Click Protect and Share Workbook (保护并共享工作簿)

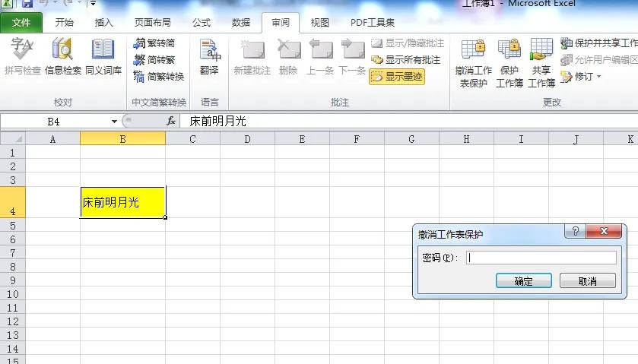click(599, 43)
